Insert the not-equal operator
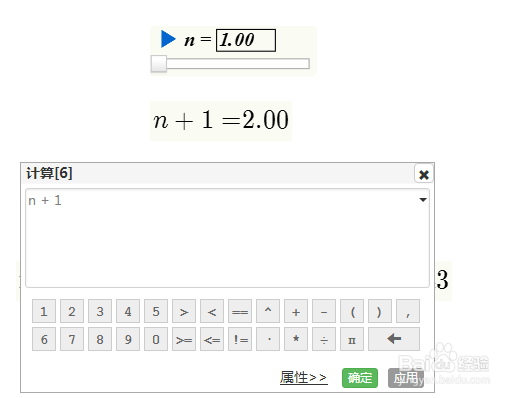520x398 pixels. click(240, 339)
